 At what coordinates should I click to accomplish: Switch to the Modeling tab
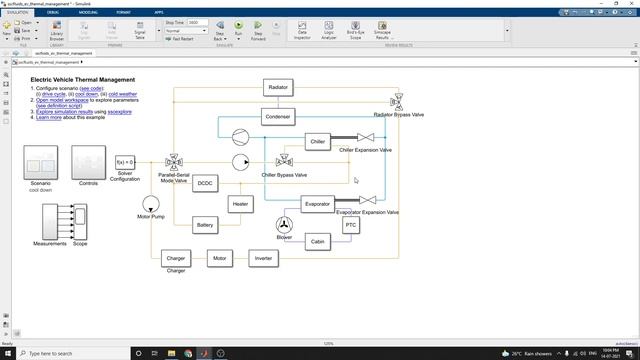tap(88, 12)
